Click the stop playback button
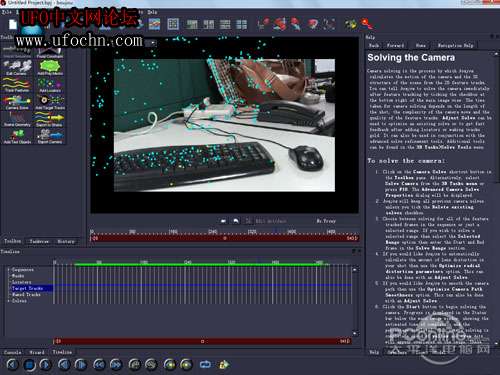 (x=29, y=365)
